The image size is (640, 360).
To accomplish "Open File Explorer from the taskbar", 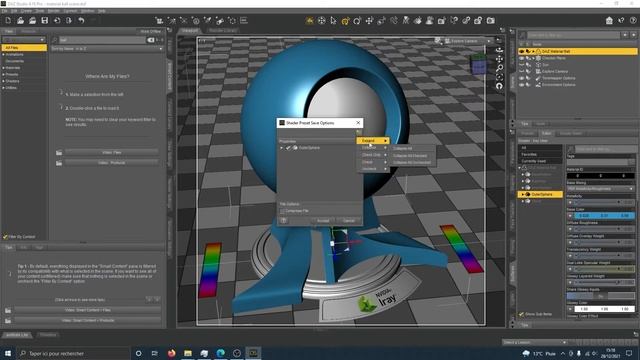I will click(x=188, y=353).
